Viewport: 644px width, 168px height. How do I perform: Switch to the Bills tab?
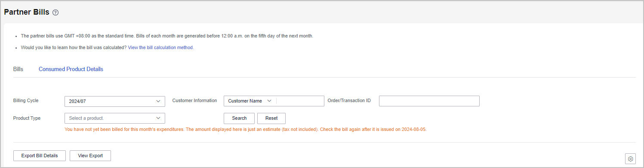18,69
